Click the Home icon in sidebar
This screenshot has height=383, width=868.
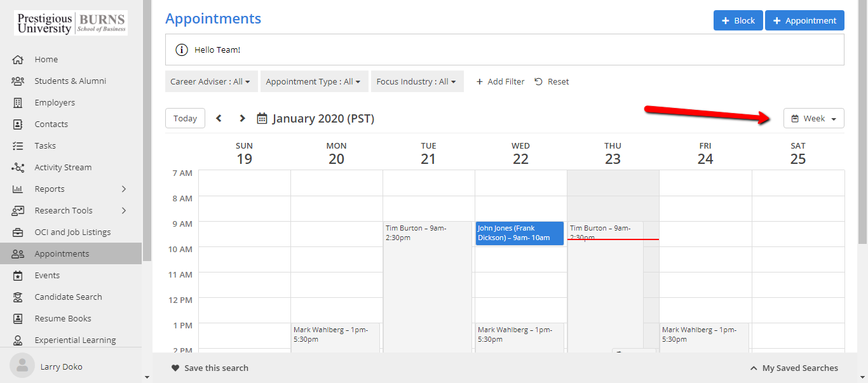point(18,60)
